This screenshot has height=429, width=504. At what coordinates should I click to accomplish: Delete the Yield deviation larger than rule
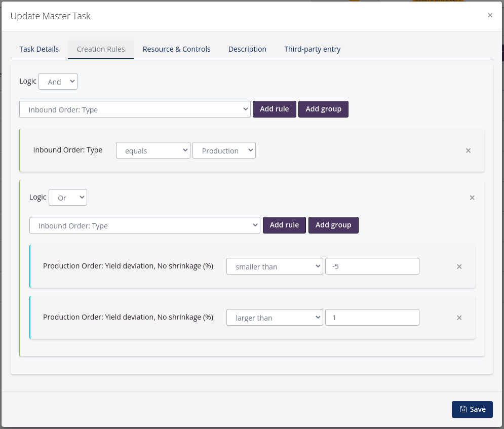[459, 318]
